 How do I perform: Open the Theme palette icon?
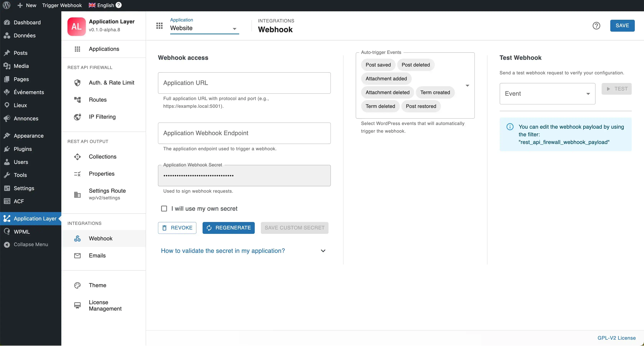tap(77, 285)
